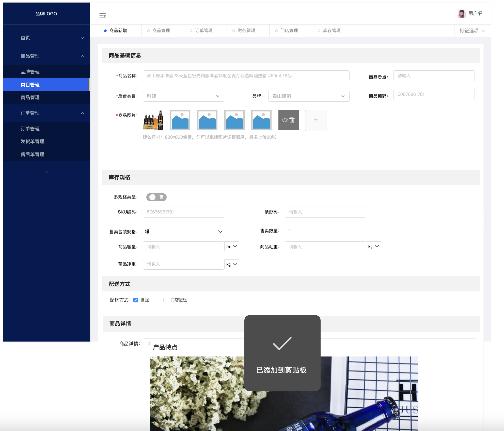Open the ml unit dropdown for 商品容量
504x431 pixels.
point(232,247)
